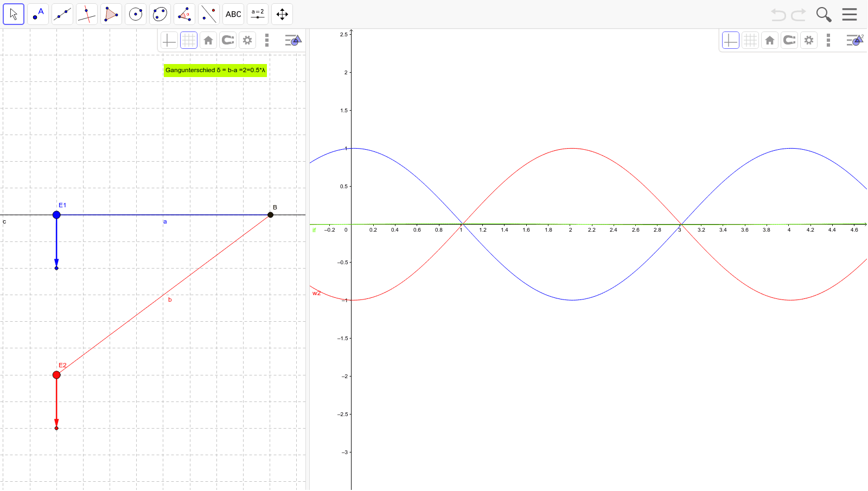868x491 pixels.
Task: Toggle axes in left graphics view
Action: [169, 40]
